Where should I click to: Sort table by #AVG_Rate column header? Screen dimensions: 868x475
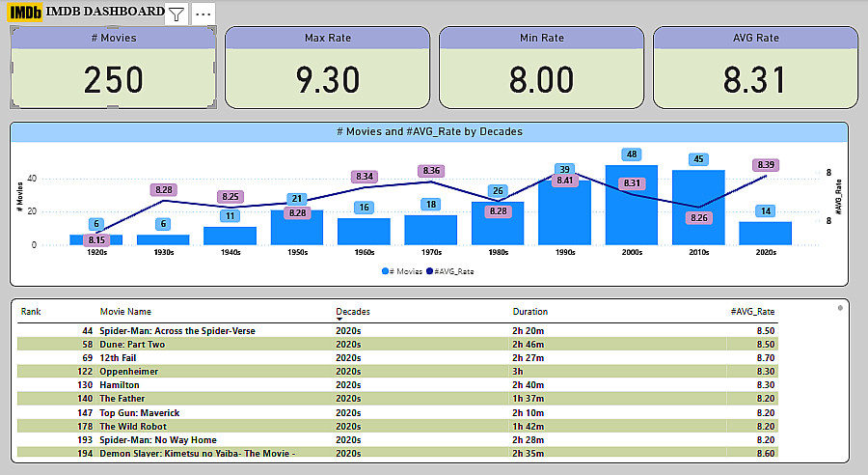click(x=752, y=312)
